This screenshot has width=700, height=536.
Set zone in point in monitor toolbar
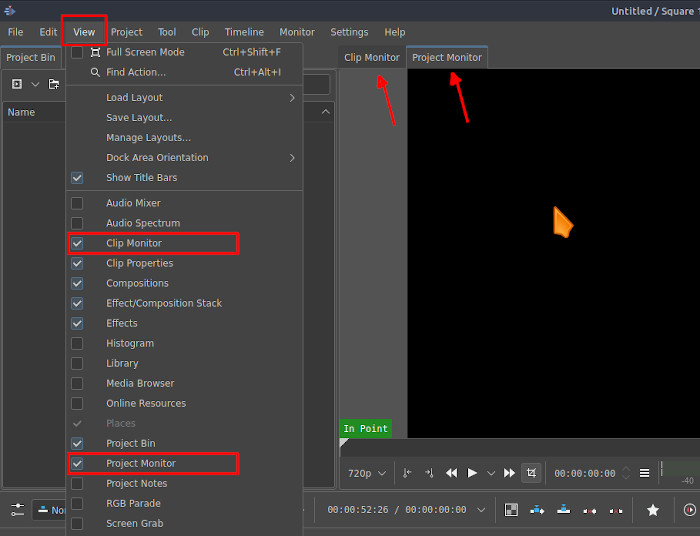coord(407,473)
